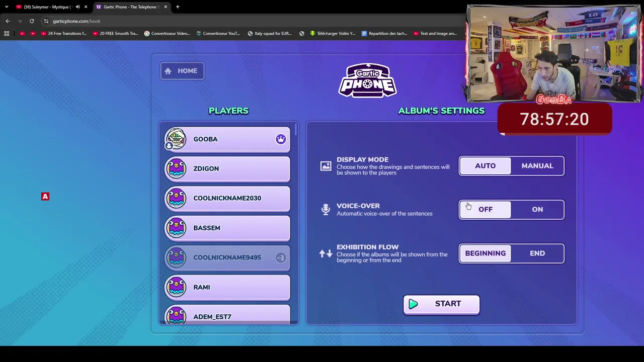
Task: Click the COOLNICKNAME9495 player name
Action: (227, 257)
